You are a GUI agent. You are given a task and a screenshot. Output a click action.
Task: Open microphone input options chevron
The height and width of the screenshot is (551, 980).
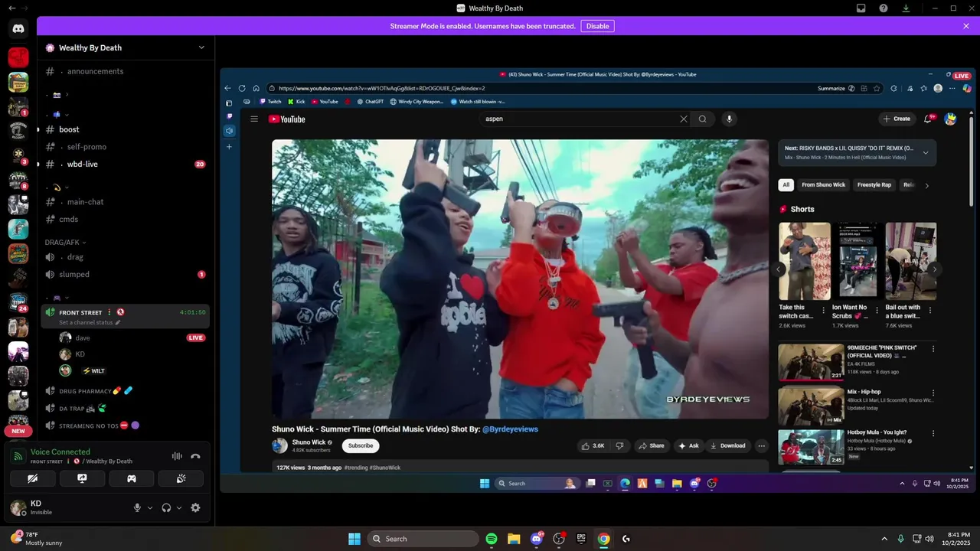click(x=149, y=507)
